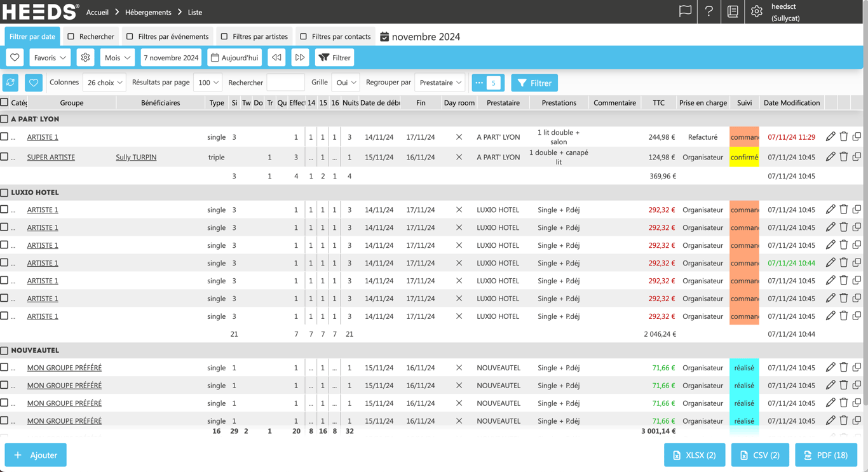Viewport: 868px width, 472px height.
Task: Toggle Filtres par contacts checkbox
Action: tap(304, 36)
